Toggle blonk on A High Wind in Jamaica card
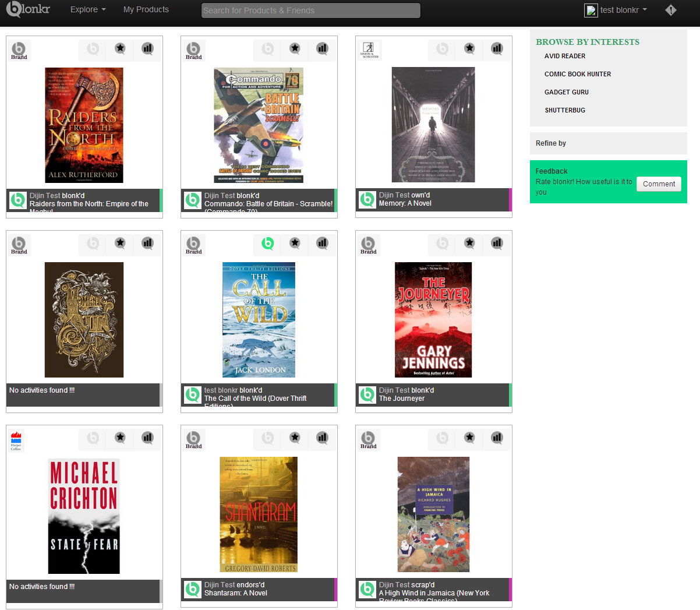 (443, 438)
